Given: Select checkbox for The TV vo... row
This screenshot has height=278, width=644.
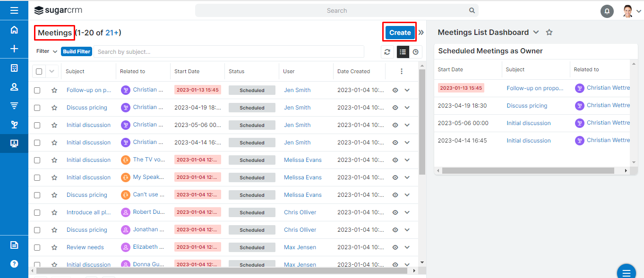Looking at the screenshot, I should [37, 160].
